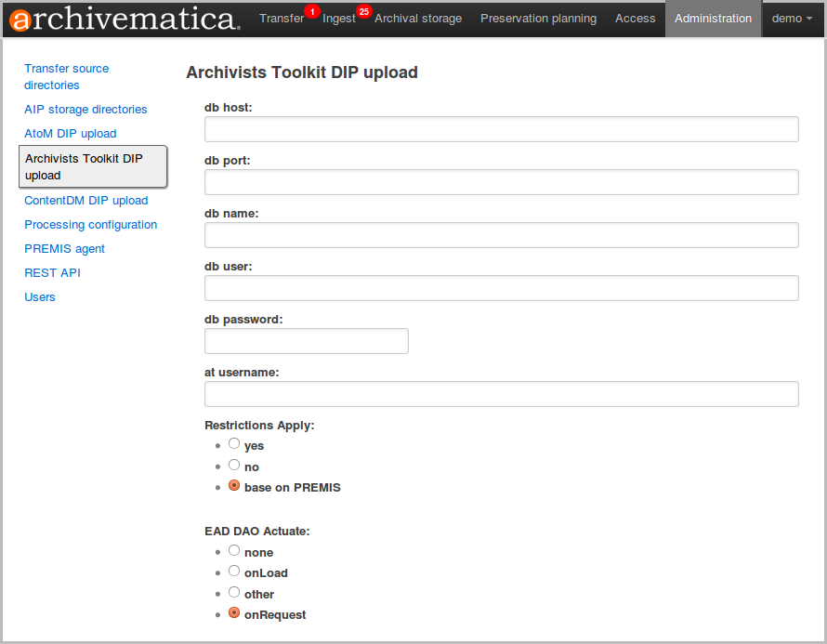Navigate to AtoM DIP upload settings
The image size is (827, 644).
pos(71,134)
